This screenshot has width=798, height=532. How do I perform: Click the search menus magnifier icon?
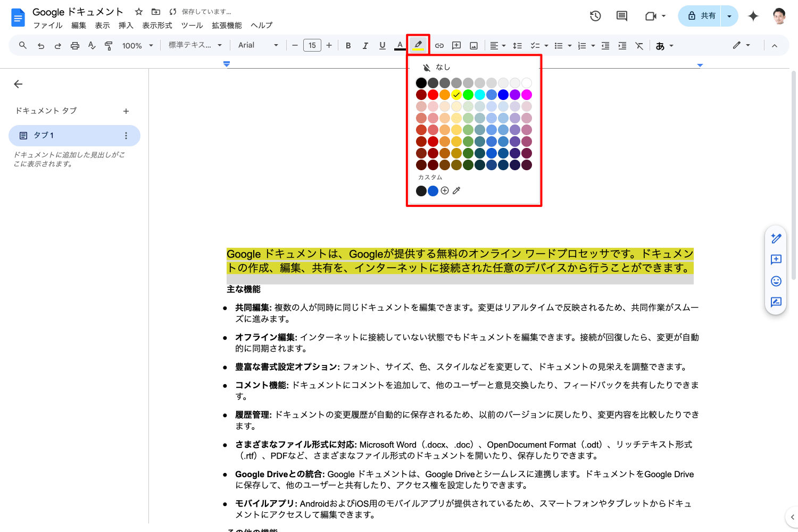[23, 46]
